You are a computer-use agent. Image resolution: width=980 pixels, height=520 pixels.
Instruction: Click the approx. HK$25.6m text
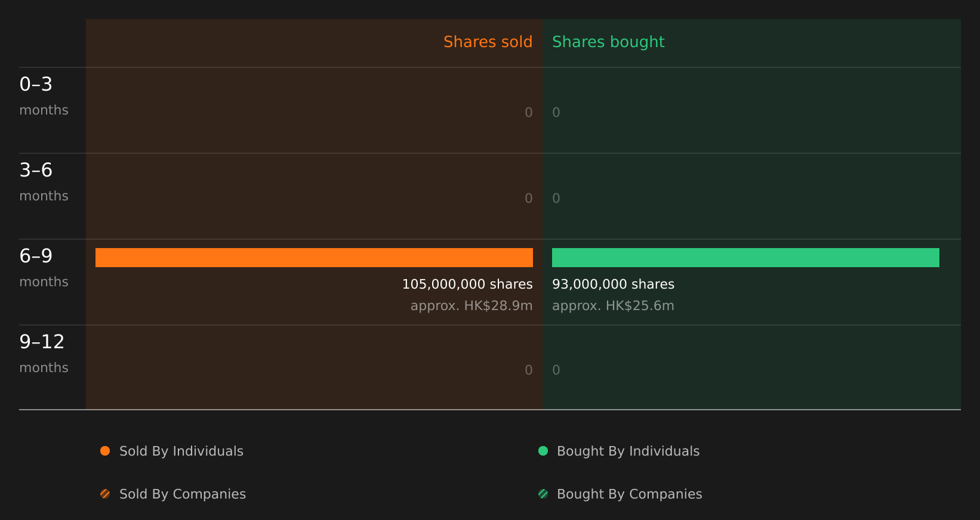click(613, 306)
